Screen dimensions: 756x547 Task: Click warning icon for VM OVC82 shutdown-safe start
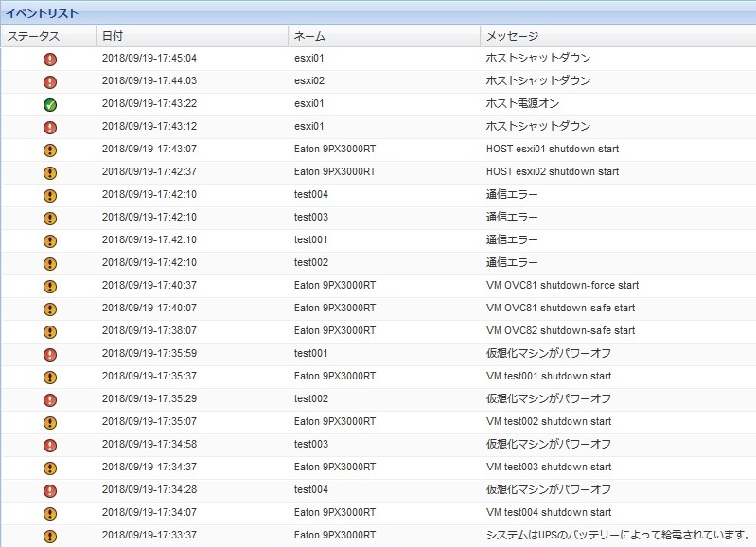[50, 331]
